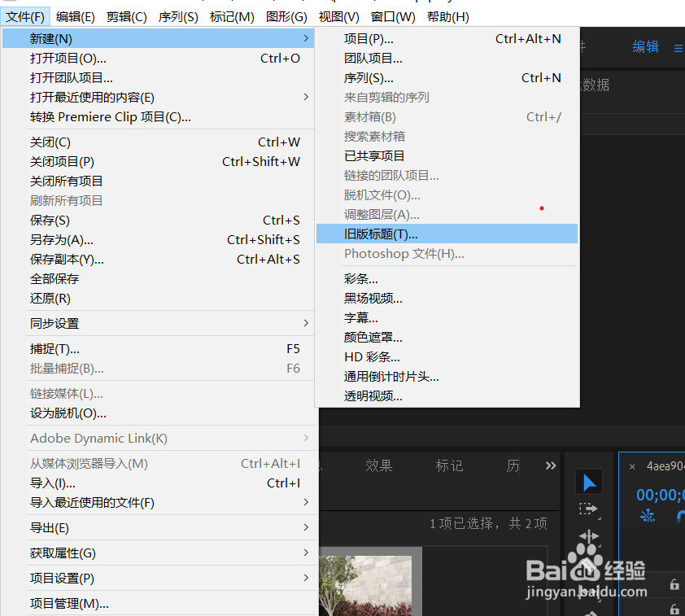
Task: Select 通用倒计时片头 in the submenu
Action: pos(390,376)
